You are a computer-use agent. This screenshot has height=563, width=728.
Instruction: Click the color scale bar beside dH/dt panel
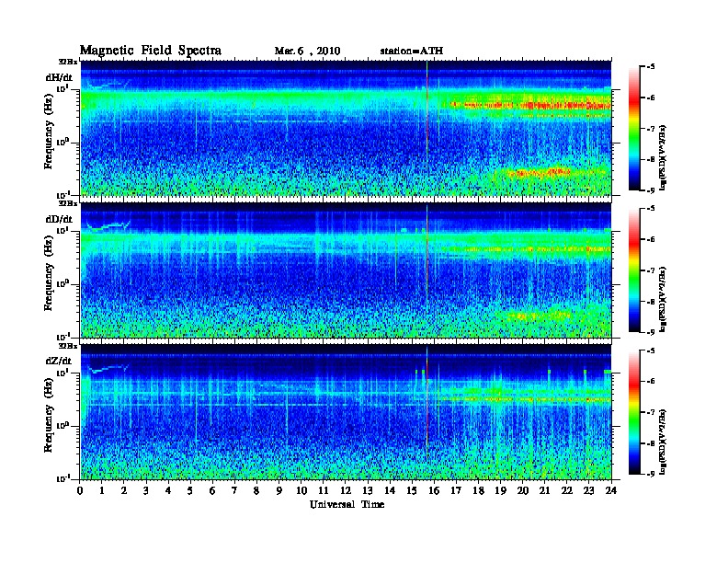click(634, 128)
